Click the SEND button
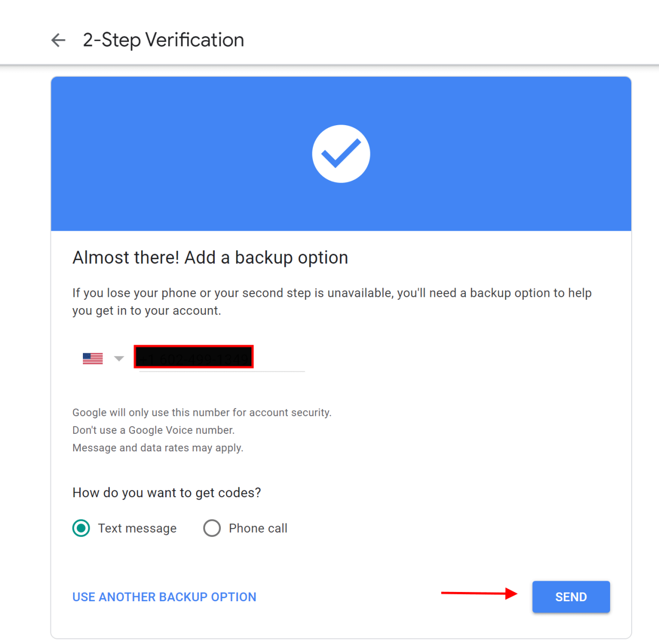This screenshot has height=644, width=659. [571, 597]
